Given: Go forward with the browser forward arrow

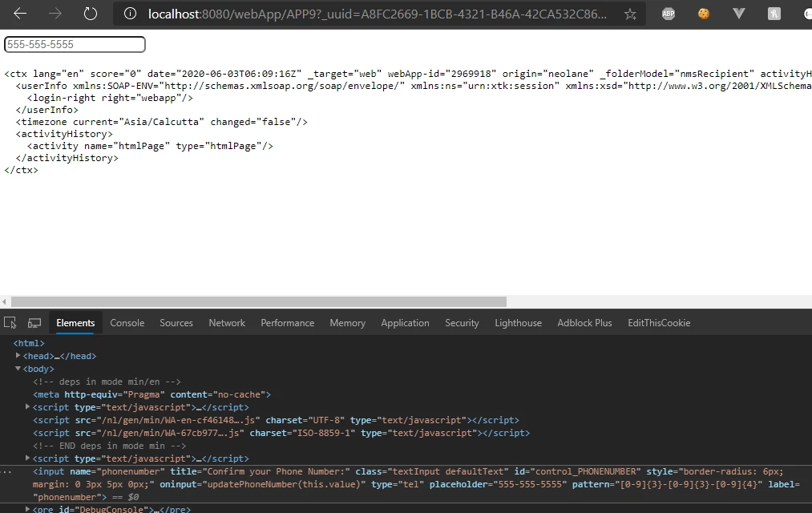Looking at the screenshot, I should coord(55,14).
